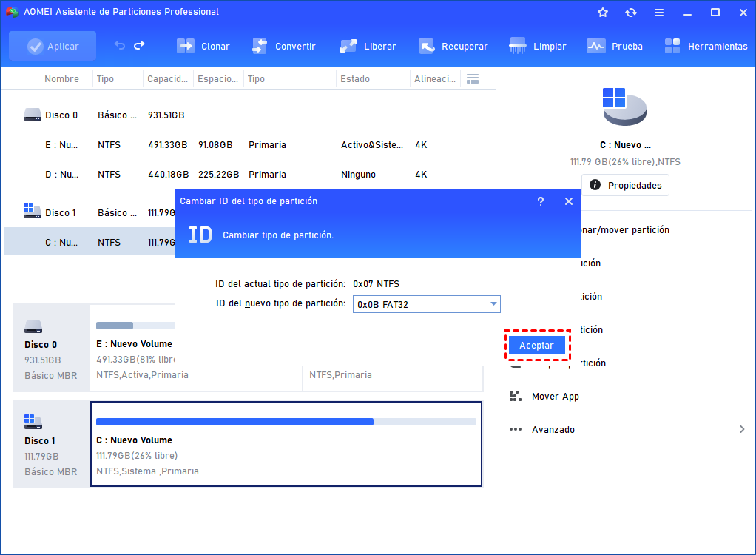This screenshot has width=756, height=555.
Task: Click the Activo&Siste... status cell
Action: (372, 144)
